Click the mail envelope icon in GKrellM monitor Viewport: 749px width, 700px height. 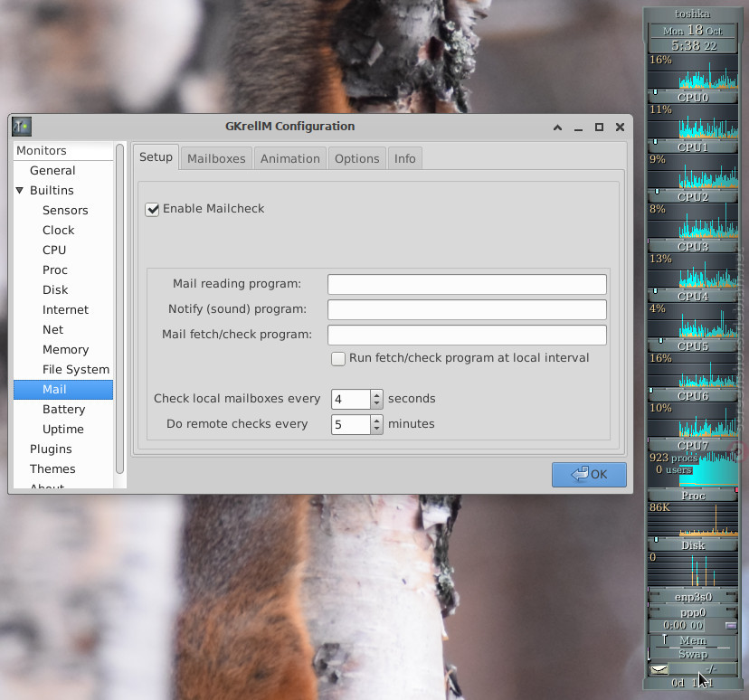(x=659, y=669)
